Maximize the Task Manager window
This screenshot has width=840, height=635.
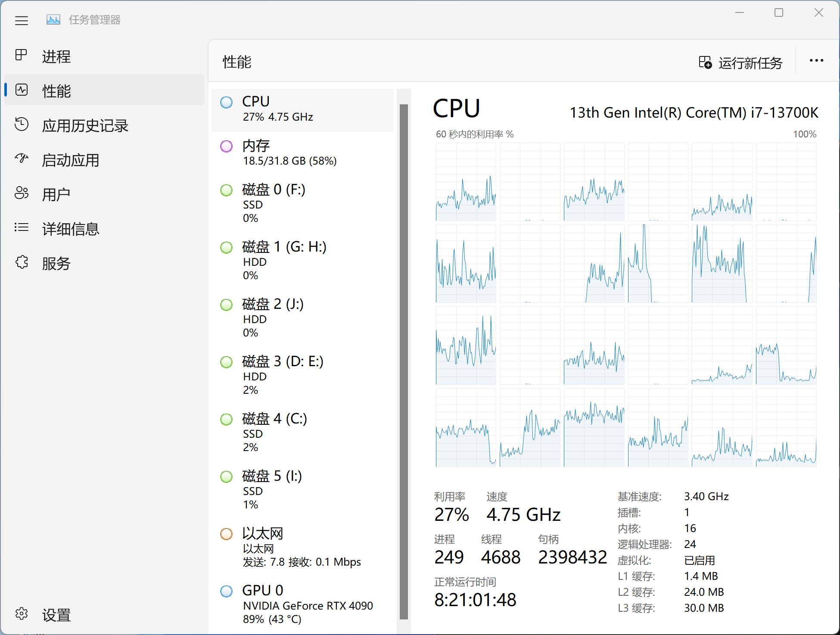pyautogui.click(x=779, y=13)
